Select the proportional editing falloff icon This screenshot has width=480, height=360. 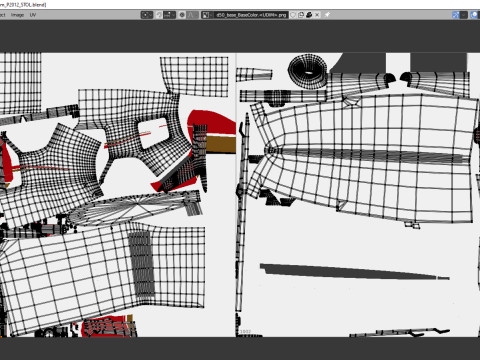click(x=192, y=15)
